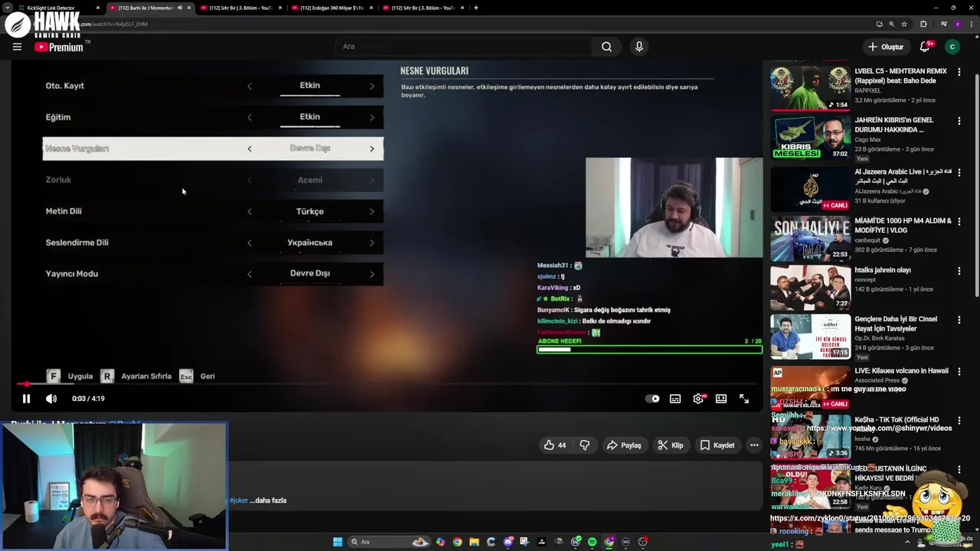This screenshot has height=551, width=980.
Task: Click right arrow on Metin Dili
Action: (x=372, y=212)
